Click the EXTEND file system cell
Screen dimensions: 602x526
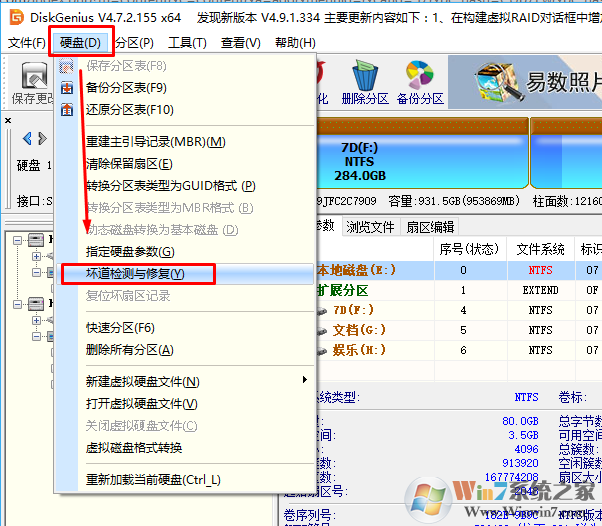coord(540,291)
